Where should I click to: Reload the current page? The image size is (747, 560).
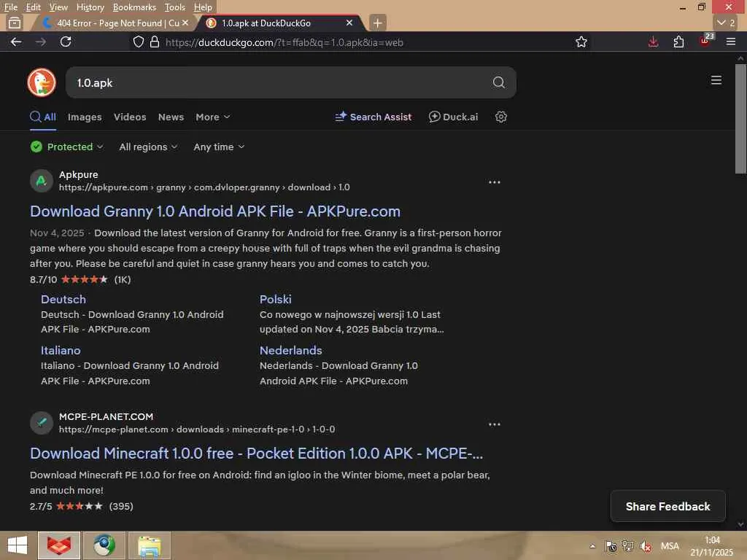click(66, 42)
